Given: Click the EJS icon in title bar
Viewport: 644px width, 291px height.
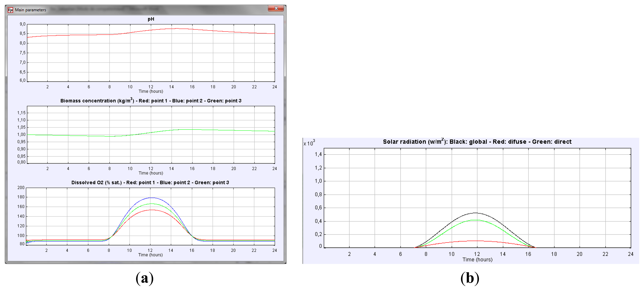Looking at the screenshot, I should 10,10.
